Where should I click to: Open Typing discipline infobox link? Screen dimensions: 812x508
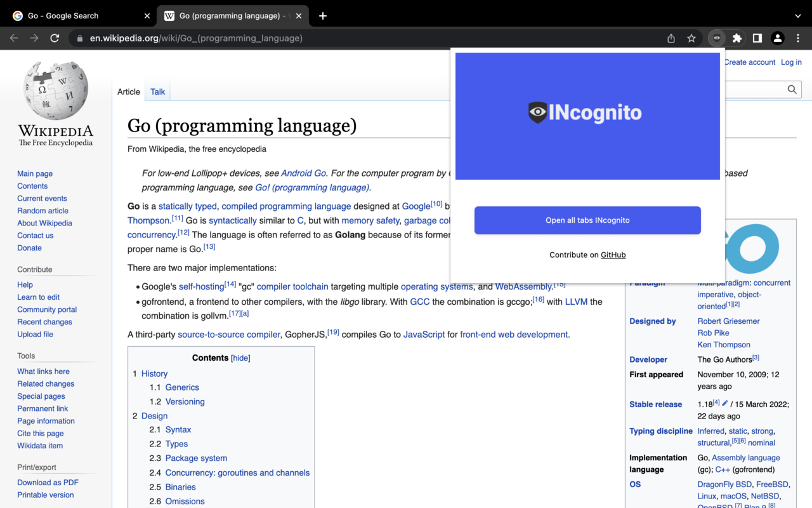(x=661, y=431)
